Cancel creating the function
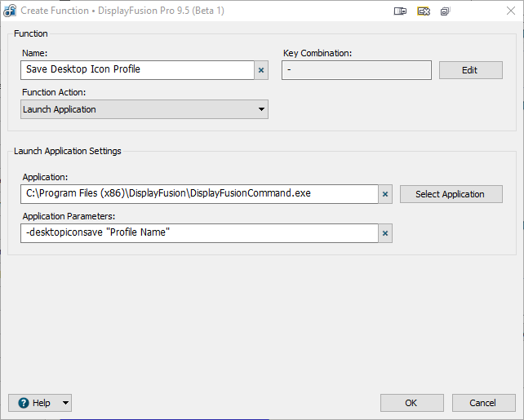524x420 pixels. click(x=482, y=403)
